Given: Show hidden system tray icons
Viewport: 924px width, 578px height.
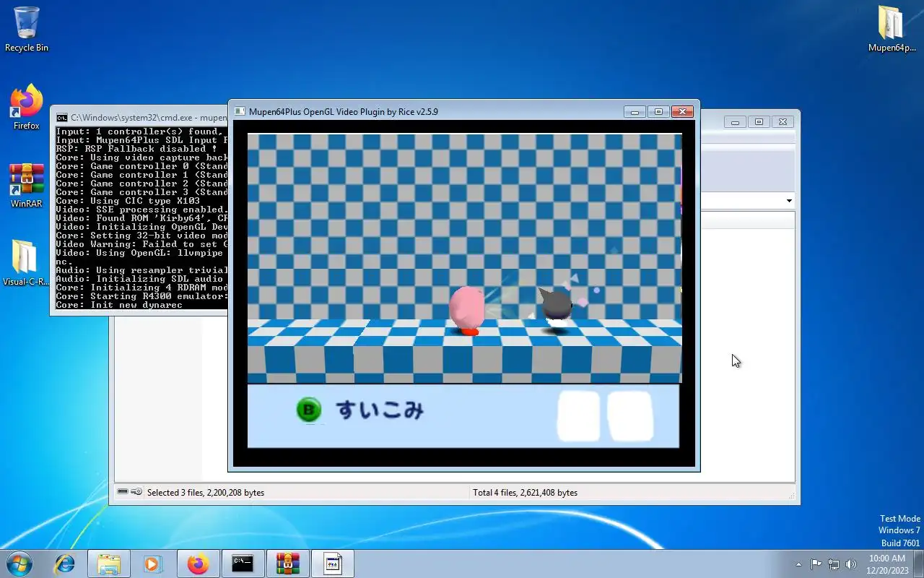Looking at the screenshot, I should pos(798,564).
